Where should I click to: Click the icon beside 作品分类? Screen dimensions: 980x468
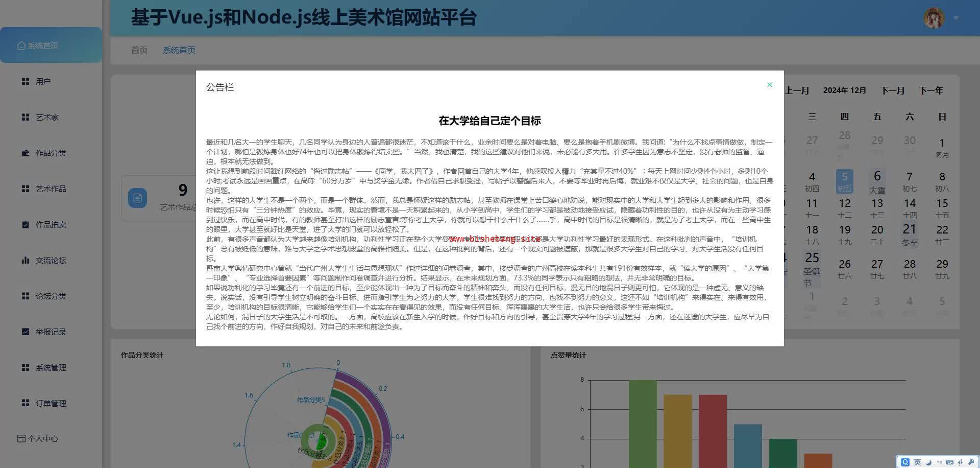pyautogui.click(x=26, y=153)
